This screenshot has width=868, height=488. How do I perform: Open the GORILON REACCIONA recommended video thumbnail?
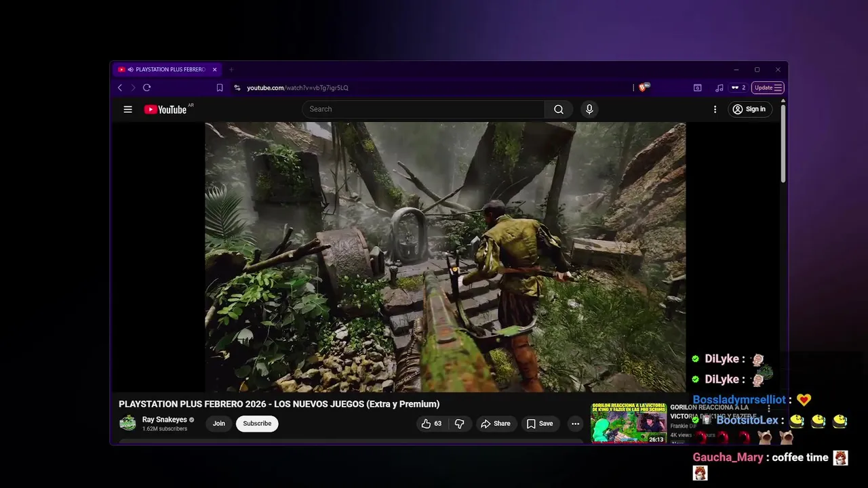(629, 423)
